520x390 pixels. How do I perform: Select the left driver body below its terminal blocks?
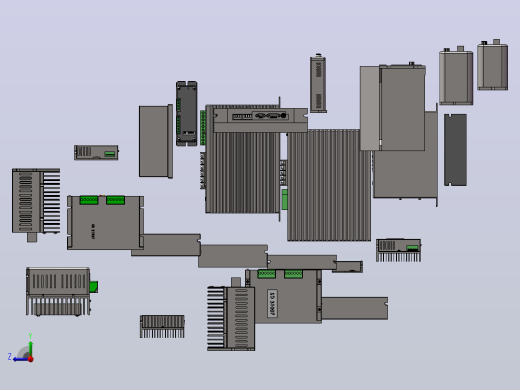click(x=105, y=227)
